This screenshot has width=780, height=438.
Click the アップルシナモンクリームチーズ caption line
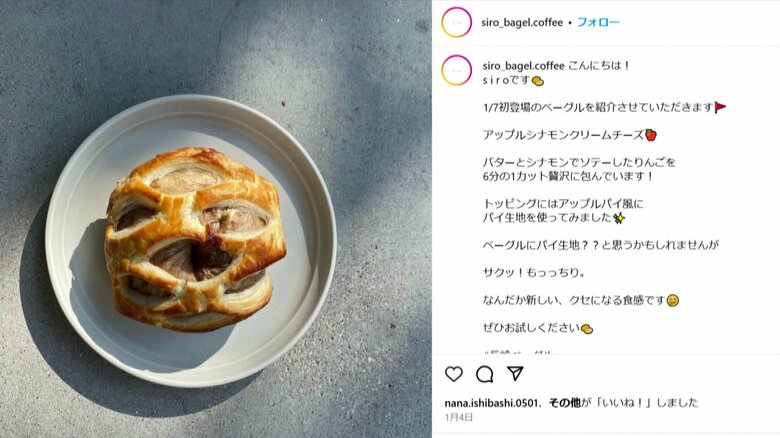click(x=563, y=135)
